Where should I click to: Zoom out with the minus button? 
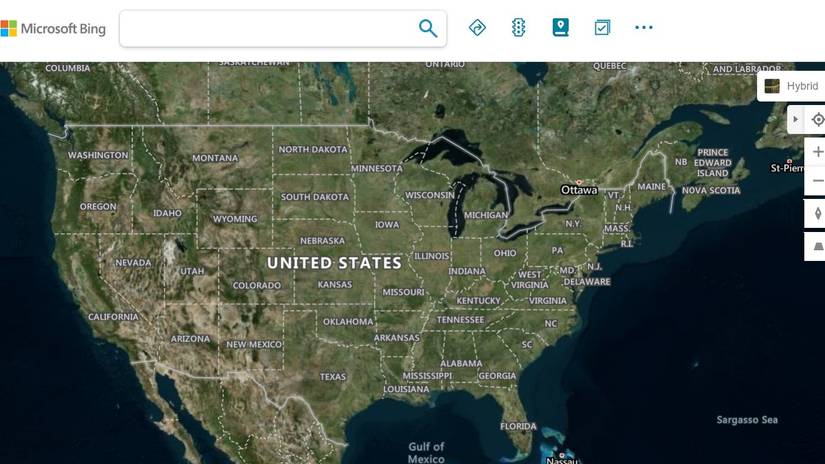coord(817,180)
